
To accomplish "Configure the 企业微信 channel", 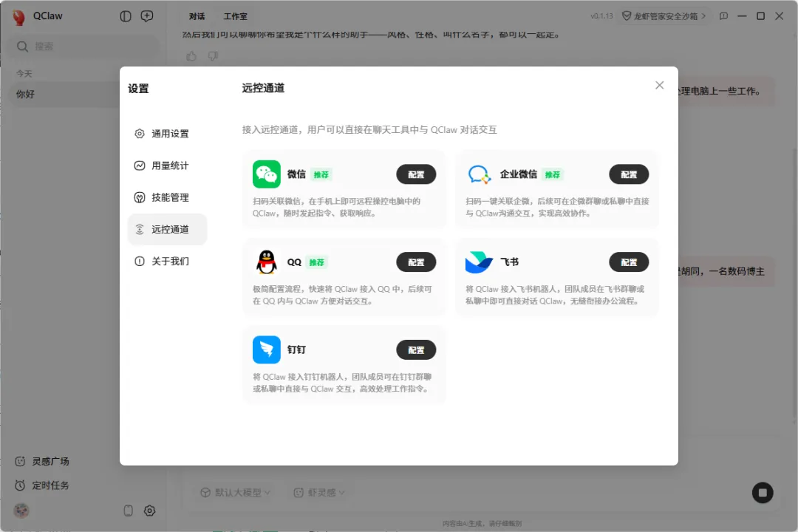I will tap(629, 174).
